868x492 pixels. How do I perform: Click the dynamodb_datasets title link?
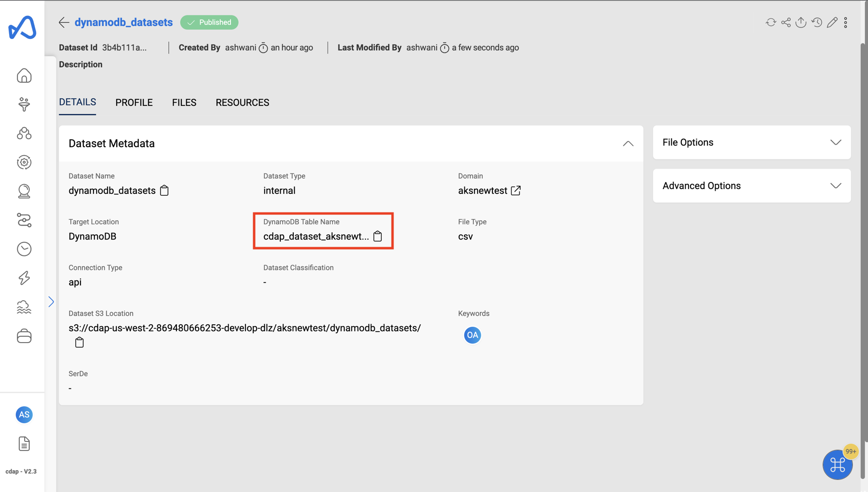[x=123, y=22]
